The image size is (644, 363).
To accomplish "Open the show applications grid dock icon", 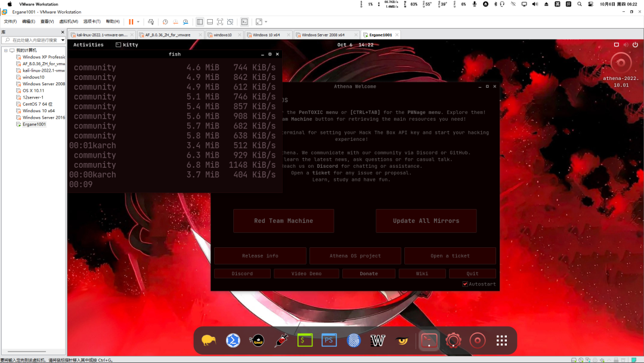I will (x=501, y=340).
